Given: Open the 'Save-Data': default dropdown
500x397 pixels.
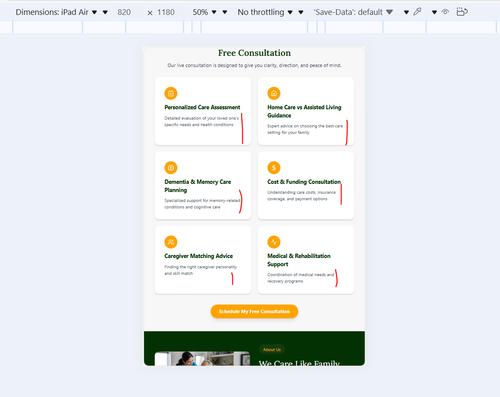Looking at the screenshot, I should (x=353, y=12).
